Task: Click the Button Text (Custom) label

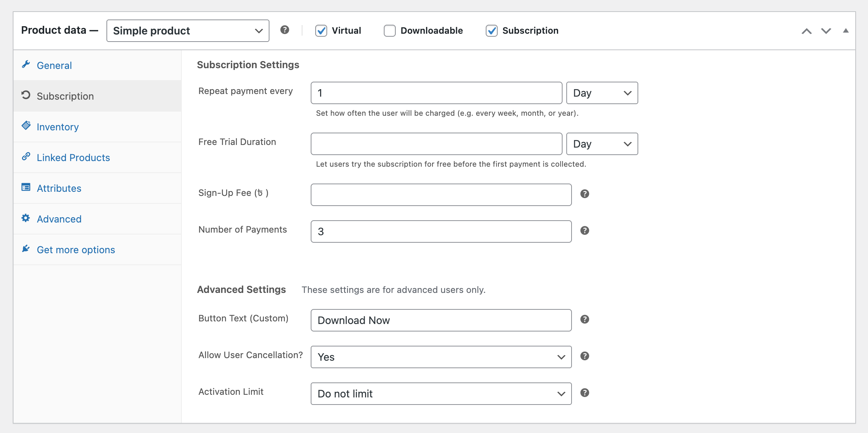Action: [x=243, y=318]
